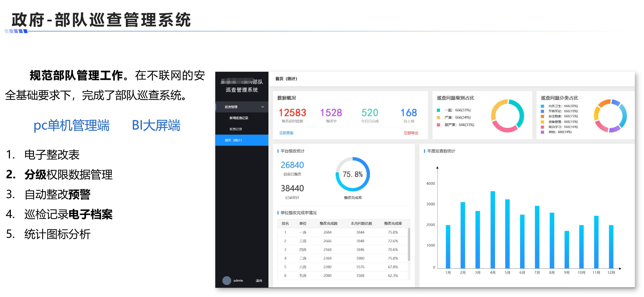Click the admin username label
644x297 pixels.
tap(238, 280)
